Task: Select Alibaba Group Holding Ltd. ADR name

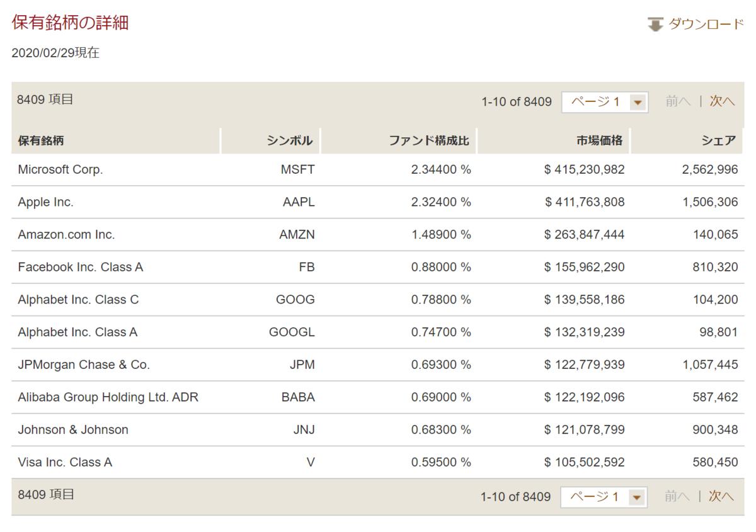Action: coord(108,397)
